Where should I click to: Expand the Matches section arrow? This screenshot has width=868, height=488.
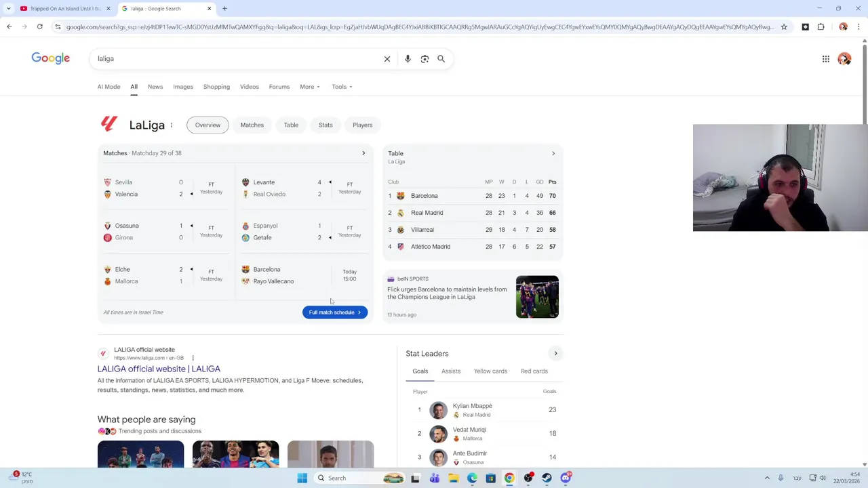point(363,153)
